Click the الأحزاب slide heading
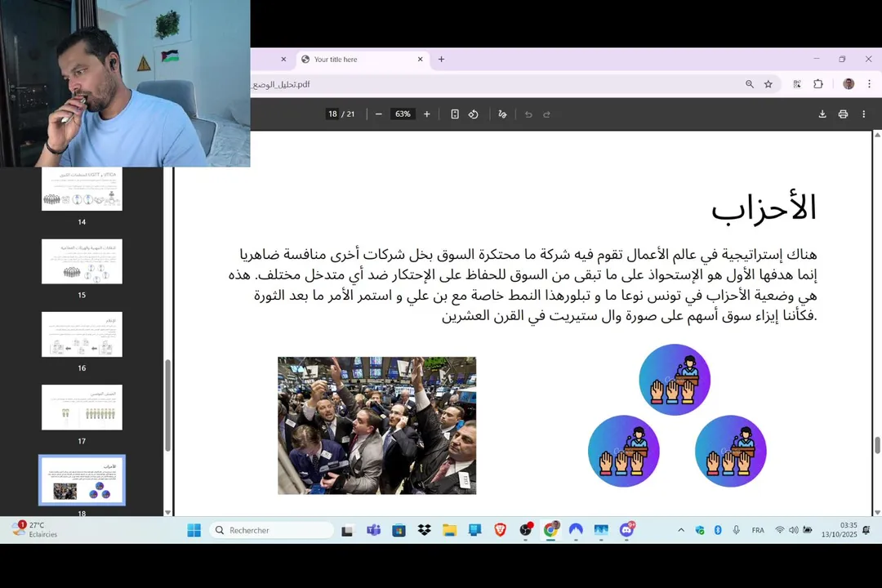This screenshot has height=588, width=882. pos(764,209)
